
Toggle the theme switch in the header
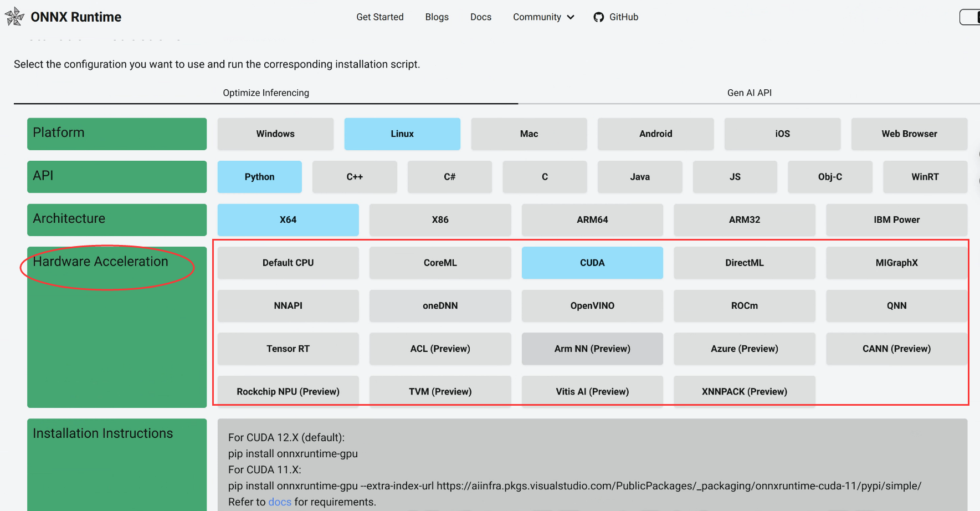click(x=970, y=17)
